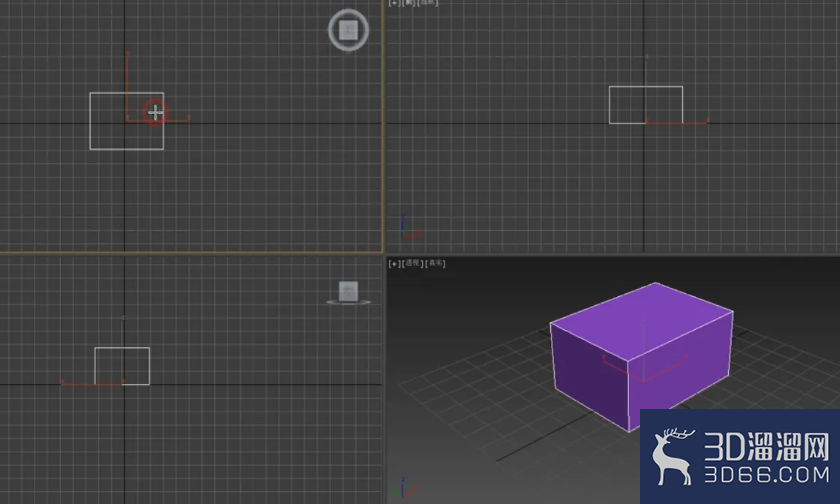Click the ViewCube in the top-left viewport
This screenshot has height=504, width=840.
[348, 30]
